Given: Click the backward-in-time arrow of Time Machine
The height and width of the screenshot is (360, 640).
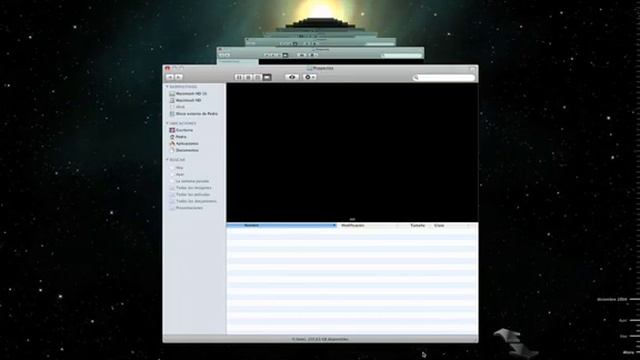Looking at the screenshot, I should (506, 336).
